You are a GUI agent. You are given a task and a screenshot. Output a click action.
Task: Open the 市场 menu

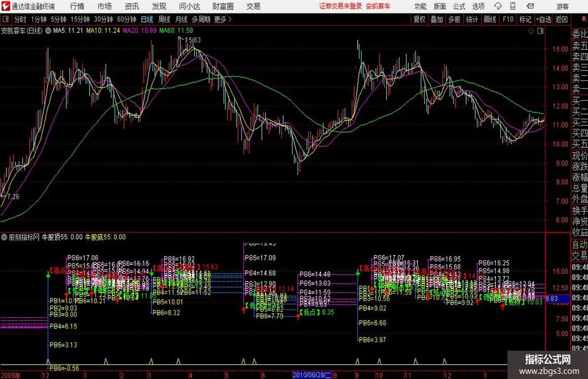coord(105,6)
